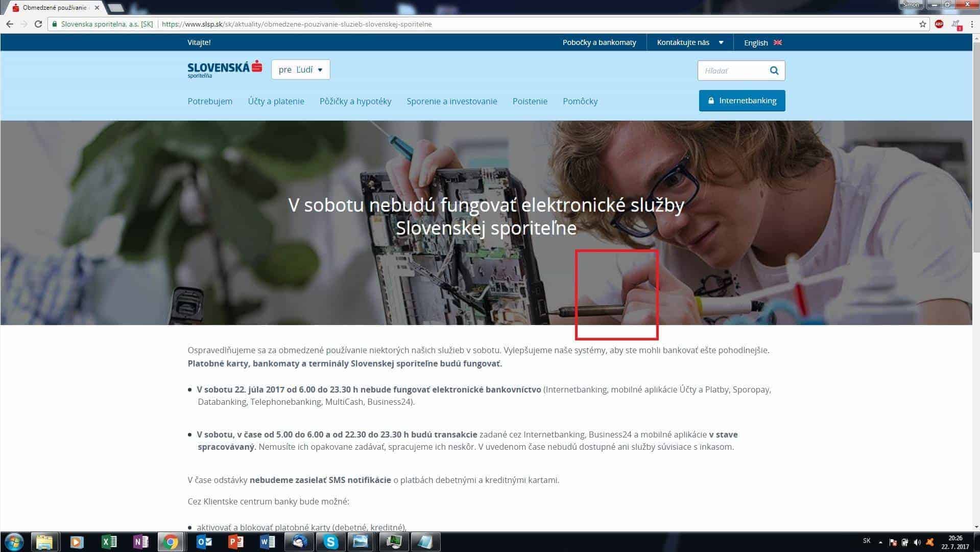Open the 'Poistenie' menu
The height and width of the screenshot is (552, 980).
point(530,101)
